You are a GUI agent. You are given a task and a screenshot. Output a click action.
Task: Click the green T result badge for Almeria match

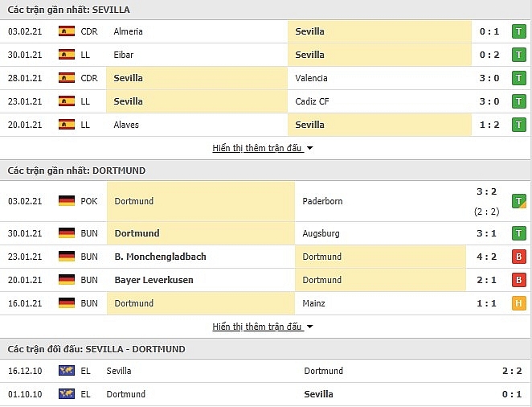519,31
